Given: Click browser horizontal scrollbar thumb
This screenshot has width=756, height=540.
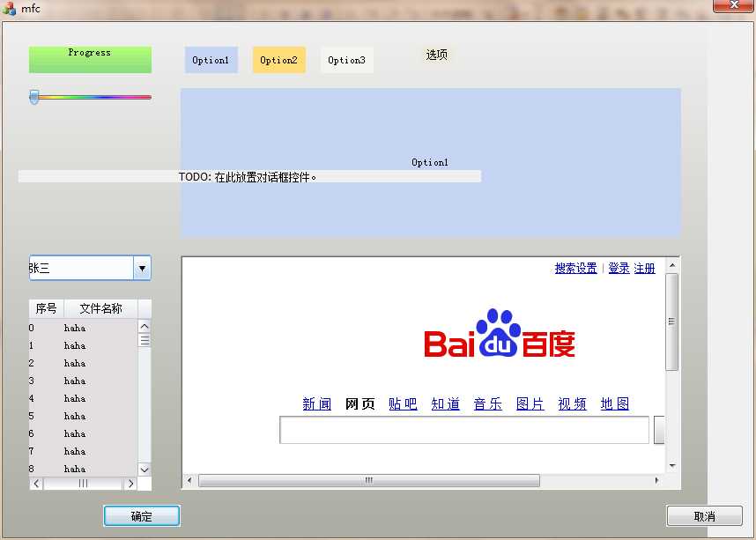Looking at the screenshot, I should click(369, 480).
